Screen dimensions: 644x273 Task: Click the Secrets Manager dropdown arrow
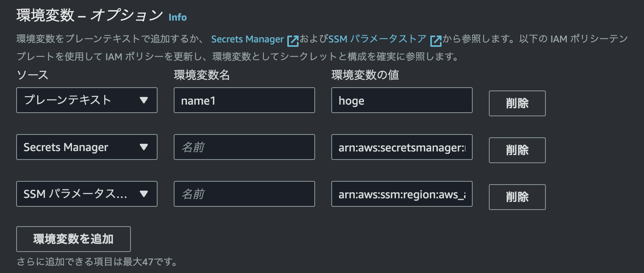(143, 147)
